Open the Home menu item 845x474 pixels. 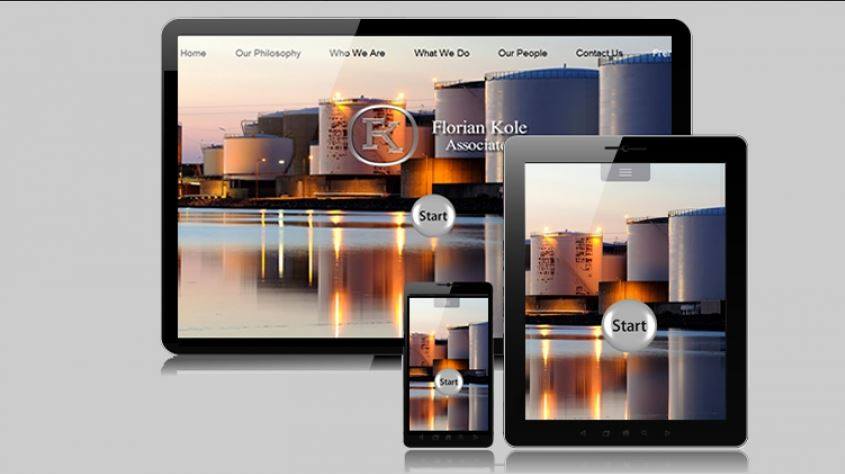tap(193, 53)
